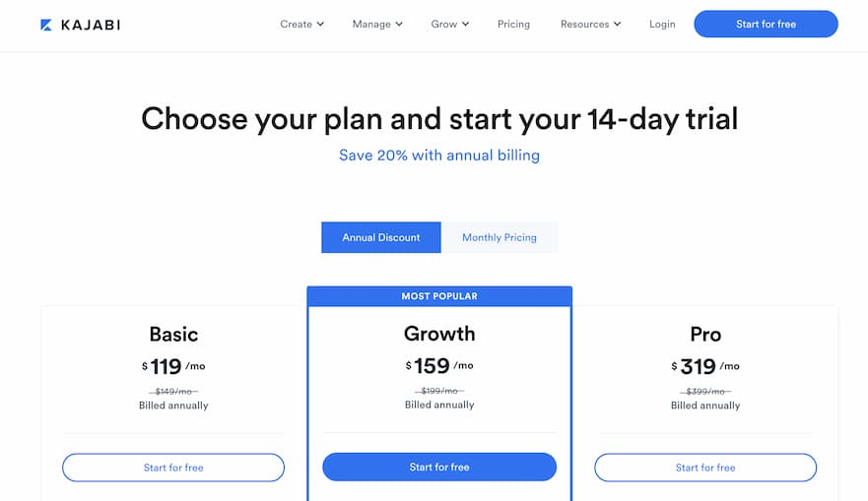Select the Basic plan heading
Viewport: 868px width, 501px height.
tap(173, 334)
